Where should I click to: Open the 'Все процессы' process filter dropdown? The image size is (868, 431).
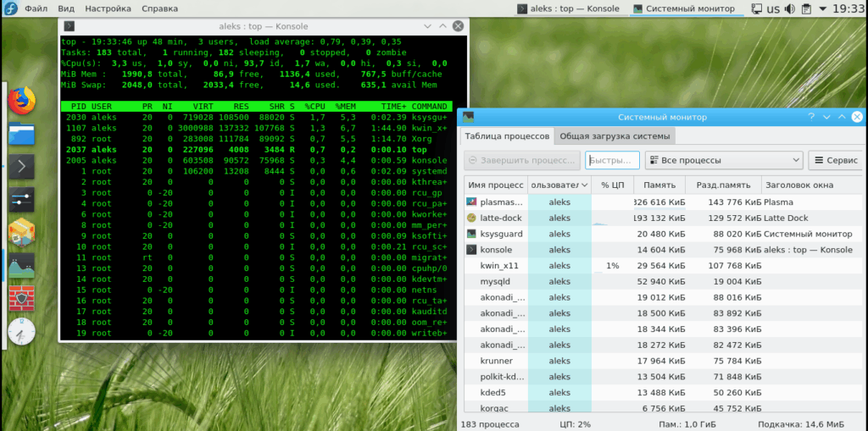point(723,160)
